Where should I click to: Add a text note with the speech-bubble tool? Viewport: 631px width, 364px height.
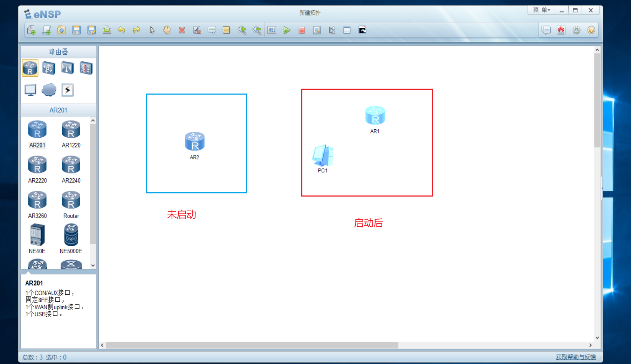pos(212,30)
